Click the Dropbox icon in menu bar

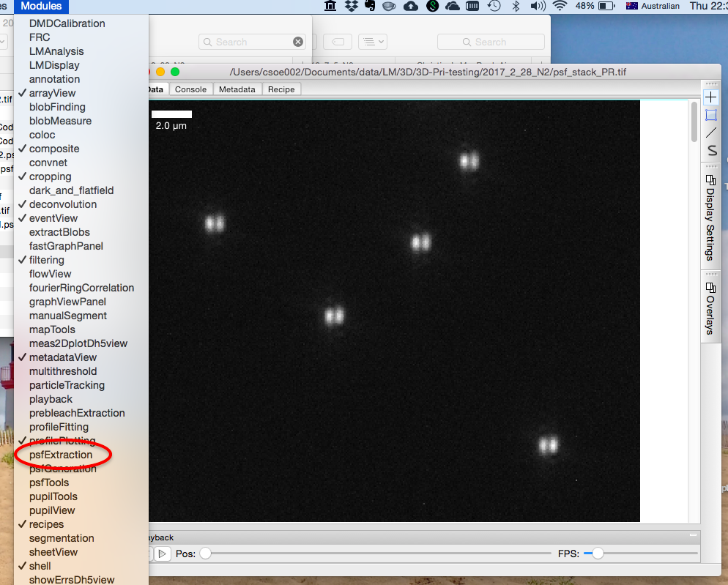[351, 7]
